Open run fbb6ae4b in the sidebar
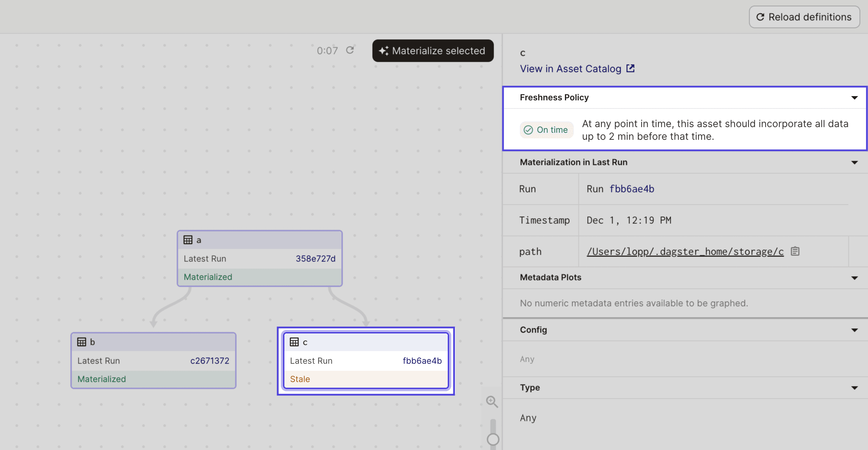Image resolution: width=868 pixels, height=450 pixels. (632, 189)
